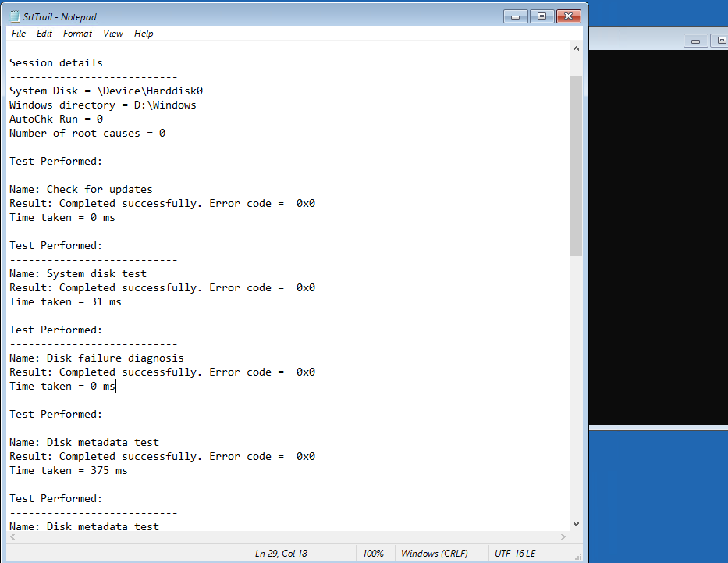
Task: Close the SrtTrail Notepad window
Action: pos(569,16)
